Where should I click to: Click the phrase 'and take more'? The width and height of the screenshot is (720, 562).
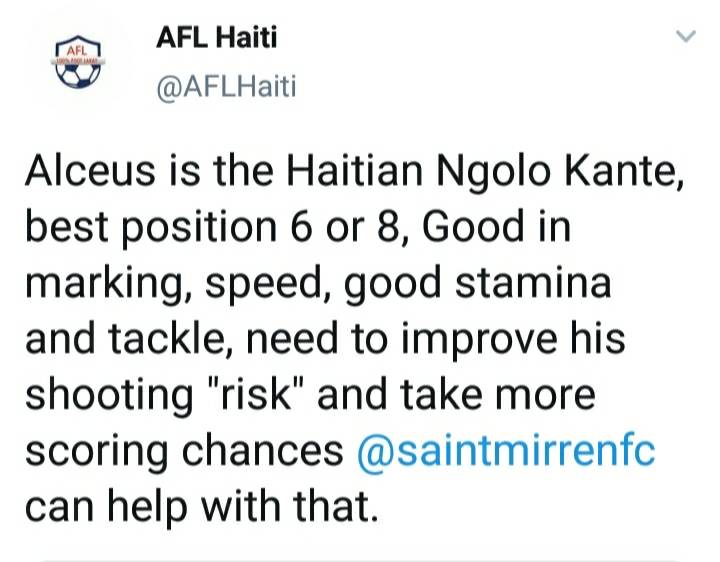(x=456, y=395)
